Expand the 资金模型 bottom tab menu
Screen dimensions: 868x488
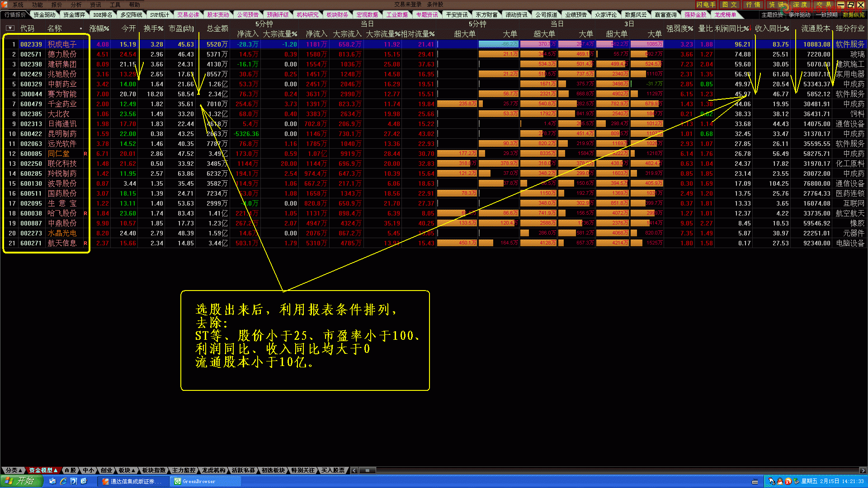tap(43, 470)
